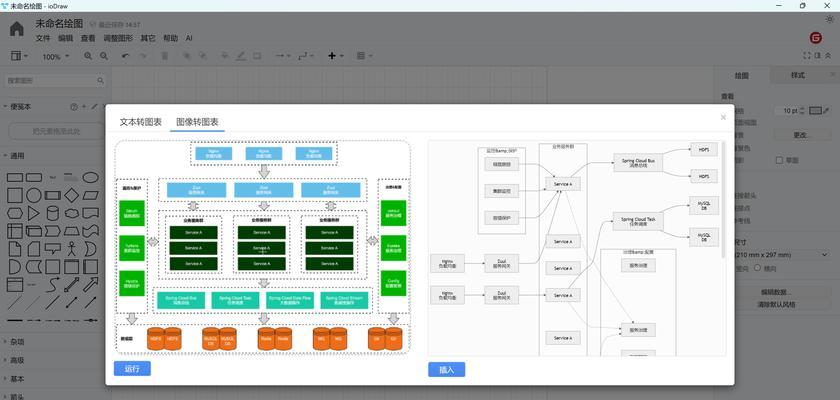Viewport: 840px width, 400px height.
Task: Select the ellipse shape in General
Action: [x=91, y=177]
